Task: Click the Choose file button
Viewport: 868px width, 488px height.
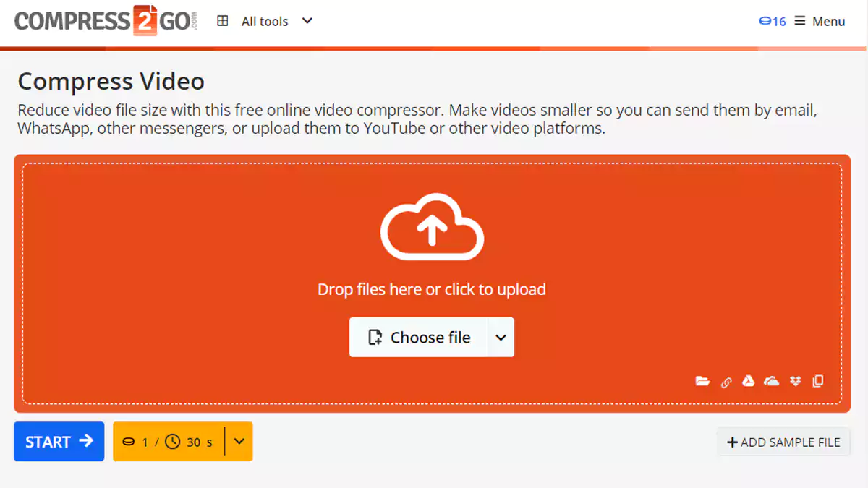Action: point(420,338)
